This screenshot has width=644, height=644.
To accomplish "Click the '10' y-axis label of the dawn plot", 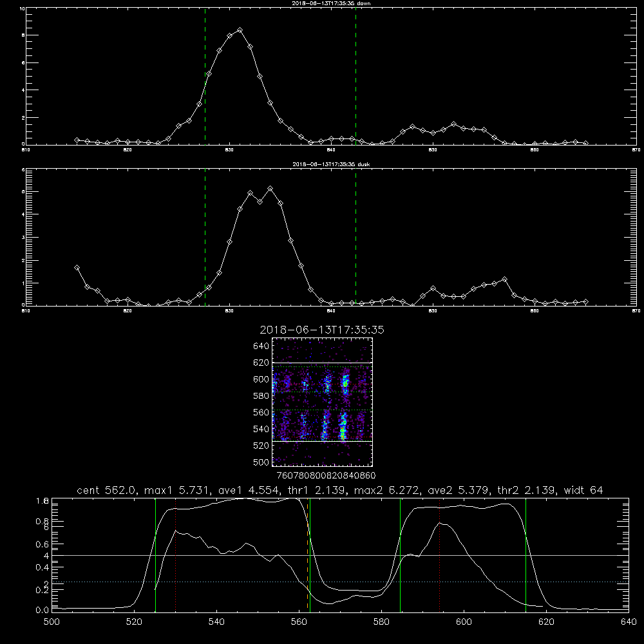I will [x=22, y=8].
